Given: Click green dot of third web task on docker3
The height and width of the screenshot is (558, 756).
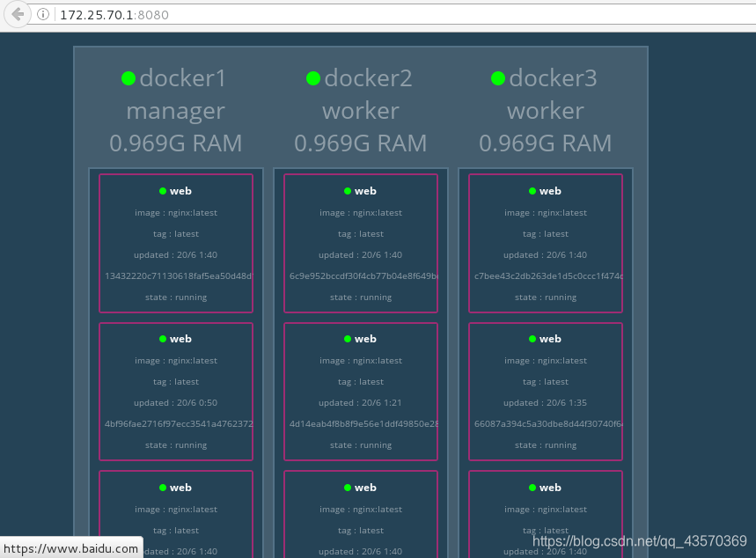Looking at the screenshot, I should (532, 488).
